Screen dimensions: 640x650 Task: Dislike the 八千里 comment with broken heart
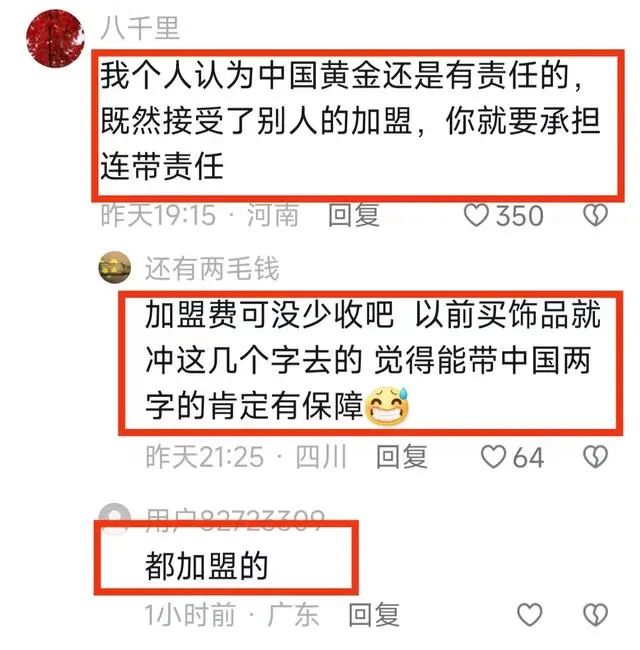coord(595,216)
